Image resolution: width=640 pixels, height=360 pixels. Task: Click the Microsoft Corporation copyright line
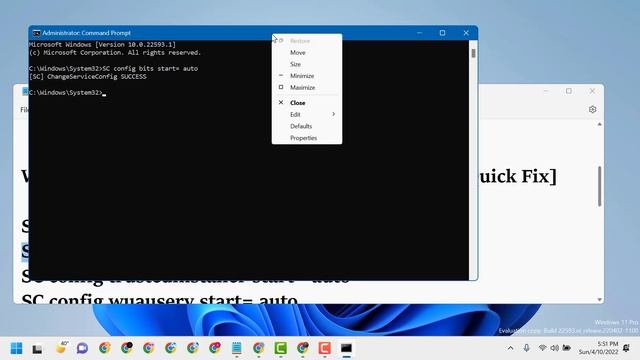click(x=115, y=53)
